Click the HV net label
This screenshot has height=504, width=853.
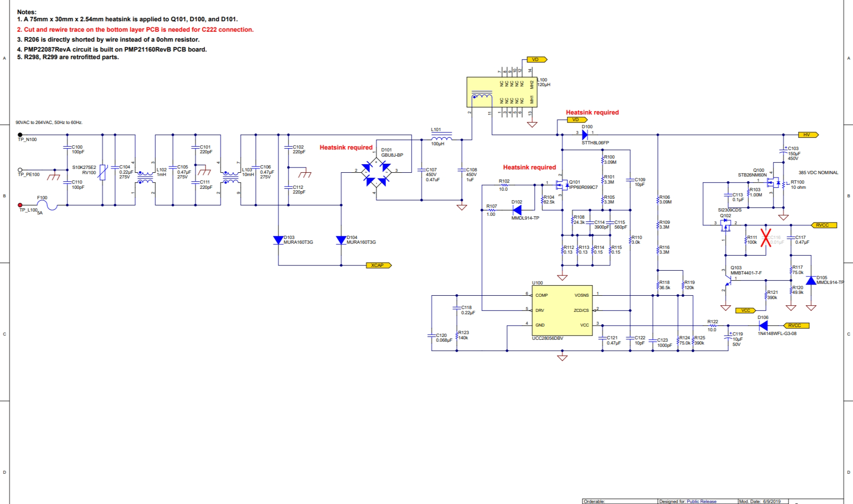click(808, 135)
